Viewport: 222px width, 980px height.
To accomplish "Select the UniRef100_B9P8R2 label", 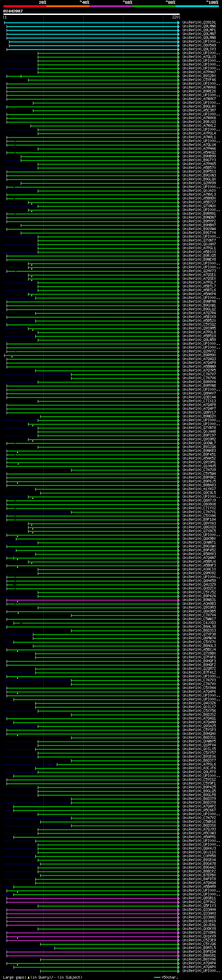I will 199,477.
